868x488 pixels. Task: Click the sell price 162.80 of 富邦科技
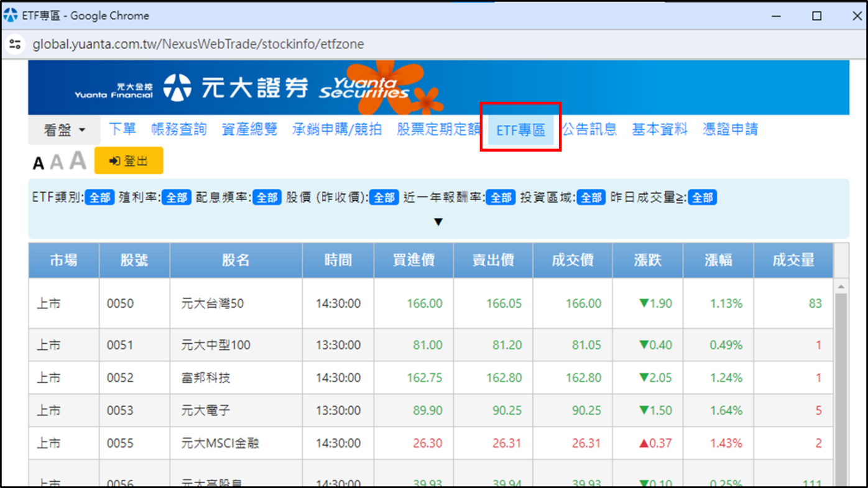(x=504, y=378)
